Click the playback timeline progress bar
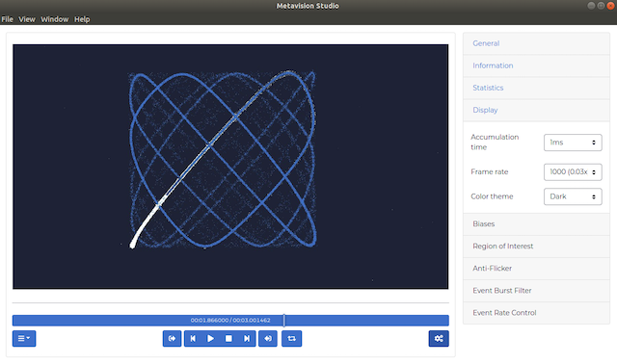The width and height of the screenshot is (617, 364). 230,321
